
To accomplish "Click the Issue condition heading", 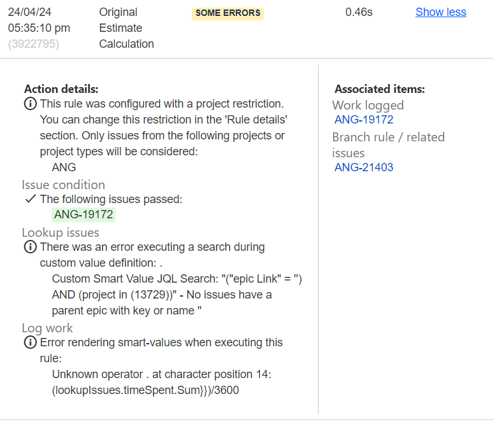I will tap(63, 185).
